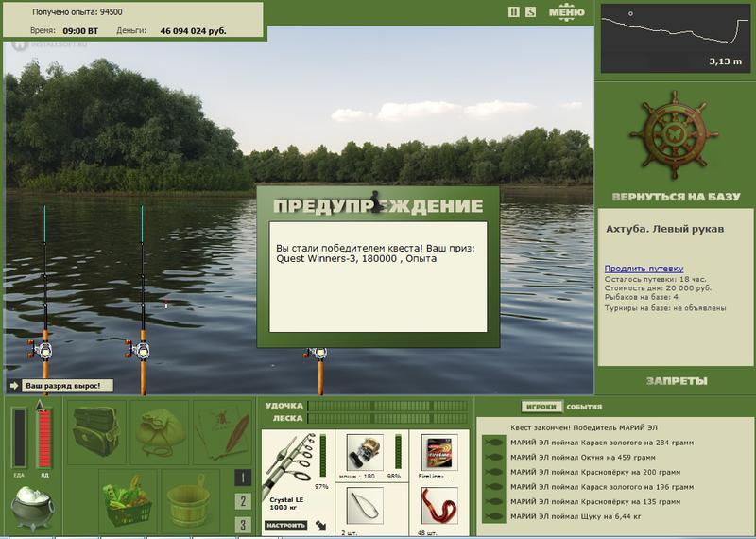
Task: Click the cooking cauldron icon
Action: (32, 507)
